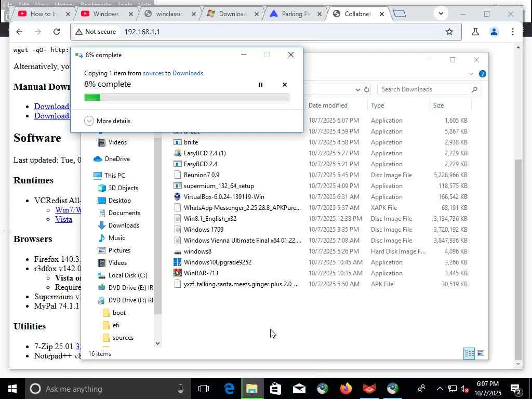Open the browser profile icon
532x399 pixels.
494,32
